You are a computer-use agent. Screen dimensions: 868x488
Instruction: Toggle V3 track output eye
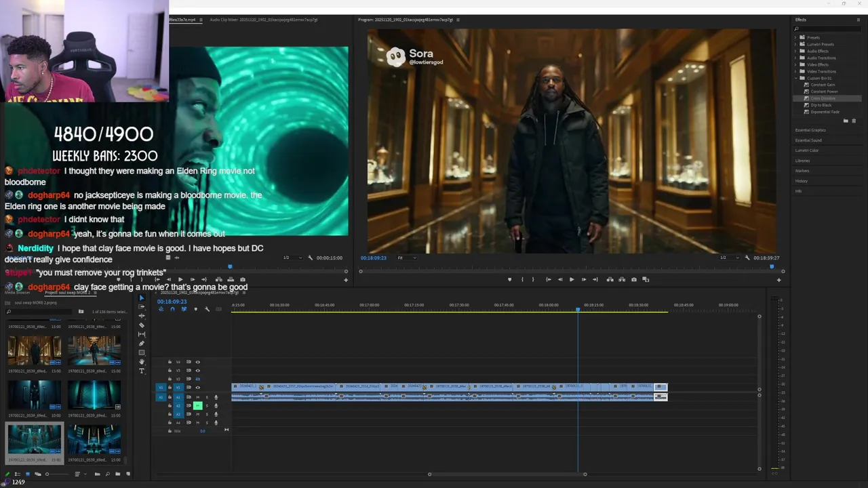[198, 371]
